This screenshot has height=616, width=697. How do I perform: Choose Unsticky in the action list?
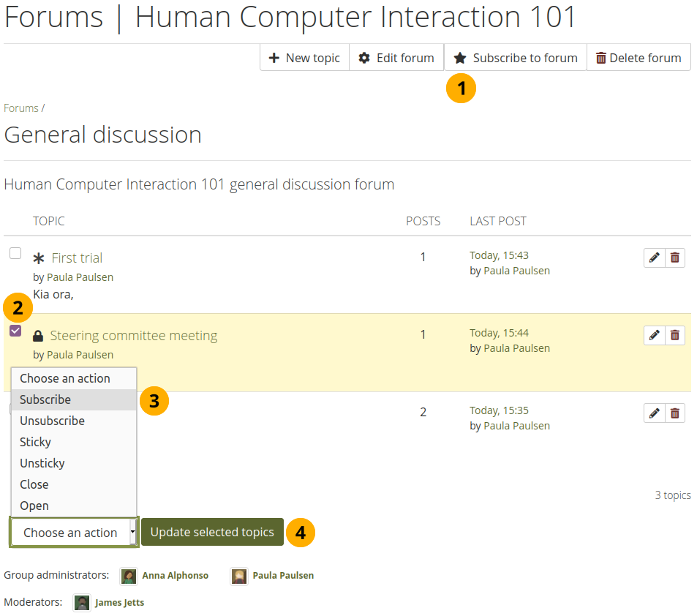pyautogui.click(x=42, y=463)
